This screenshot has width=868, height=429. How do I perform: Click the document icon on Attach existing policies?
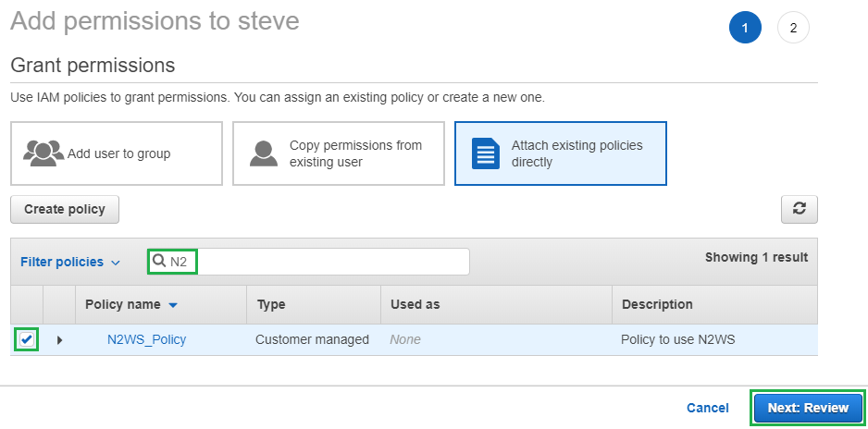click(x=486, y=153)
